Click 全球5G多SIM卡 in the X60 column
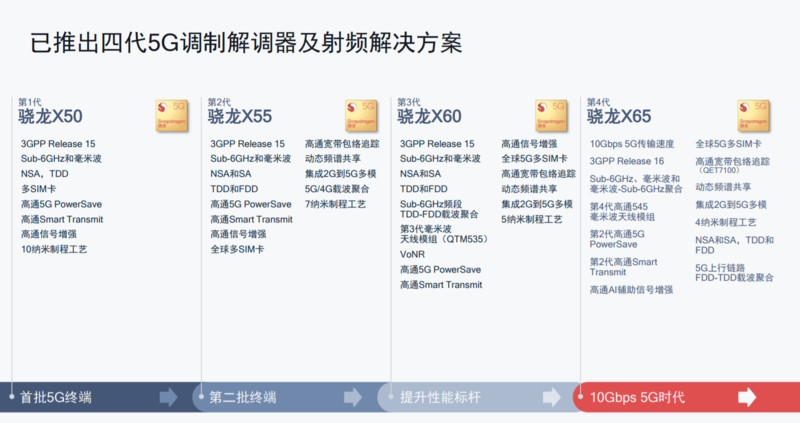This screenshot has height=423, width=800. point(534,159)
